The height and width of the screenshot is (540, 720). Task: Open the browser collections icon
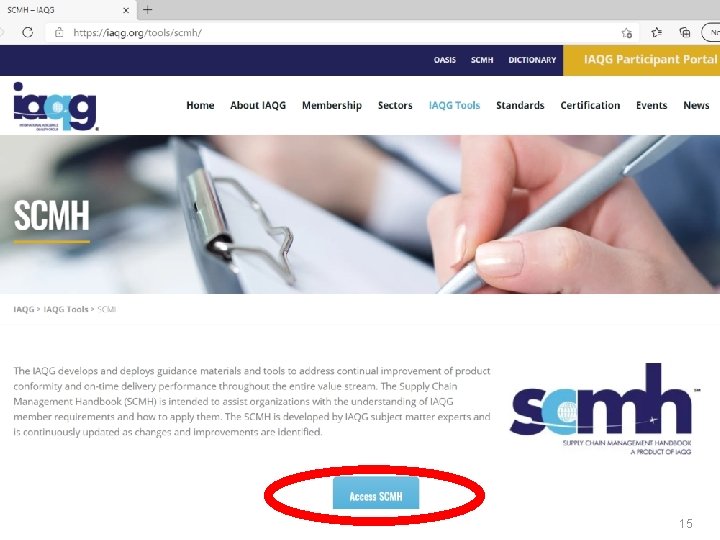click(x=685, y=32)
